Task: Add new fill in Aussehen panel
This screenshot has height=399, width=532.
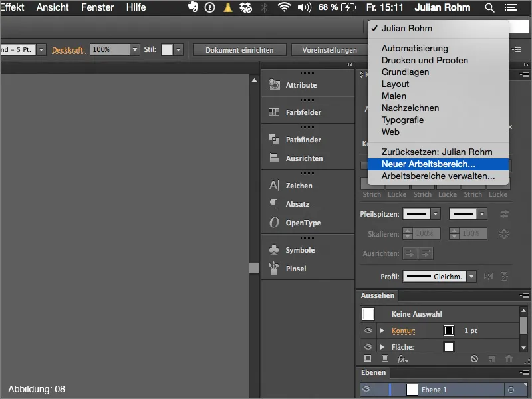Action: click(x=385, y=358)
